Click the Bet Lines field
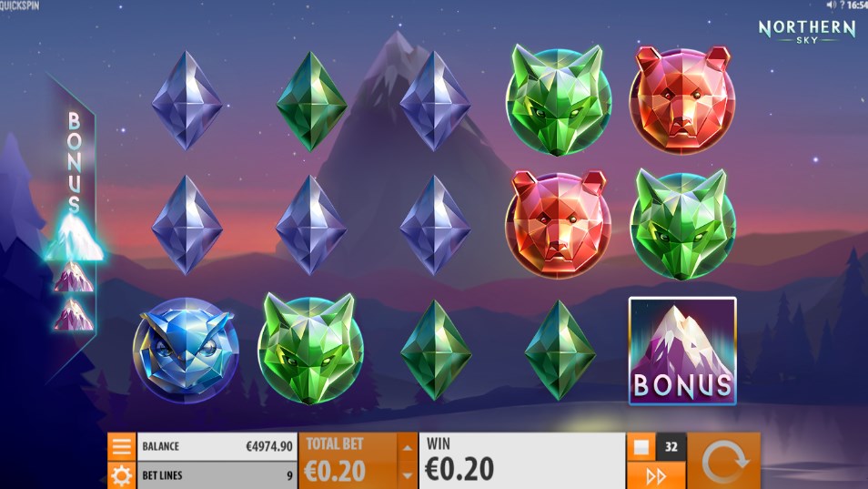The width and height of the screenshot is (868, 489). (217, 475)
